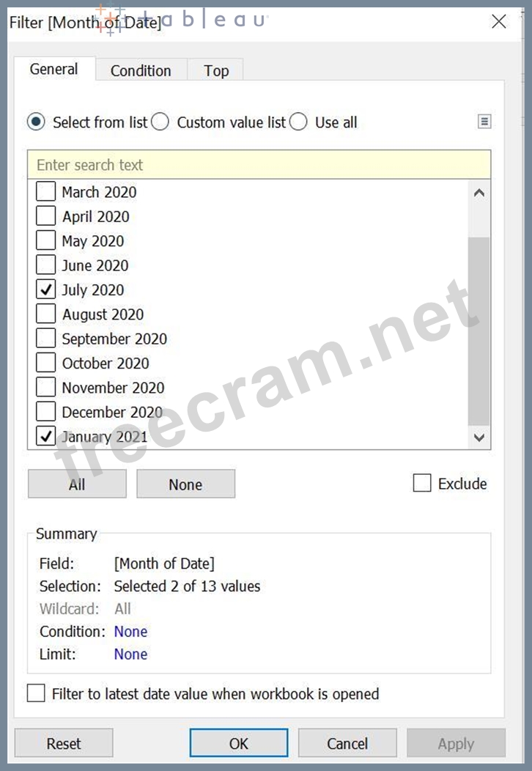Uncheck the July 2020 checkbox
532x771 pixels.
click(46, 290)
